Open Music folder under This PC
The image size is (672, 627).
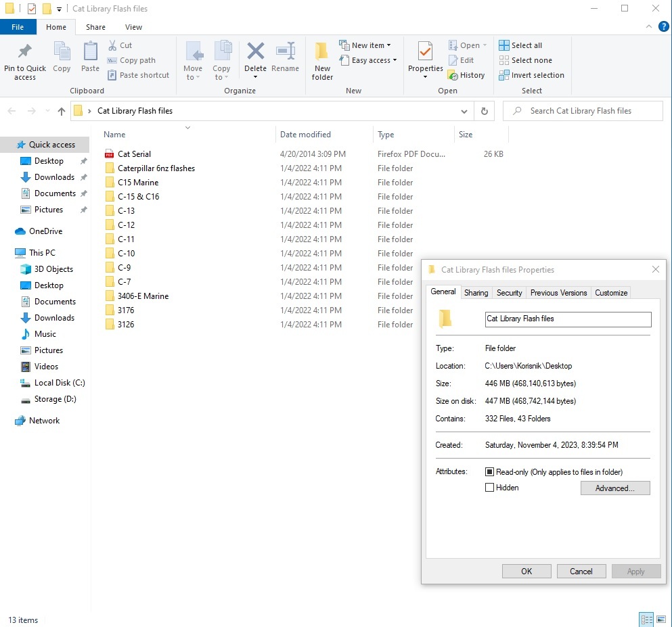(45, 334)
